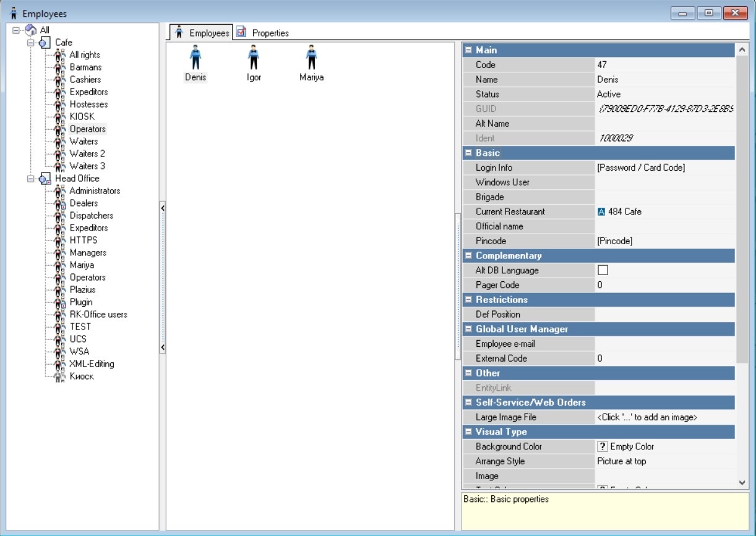Click the Cafe restaurant icon in tree

(x=45, y=43)
